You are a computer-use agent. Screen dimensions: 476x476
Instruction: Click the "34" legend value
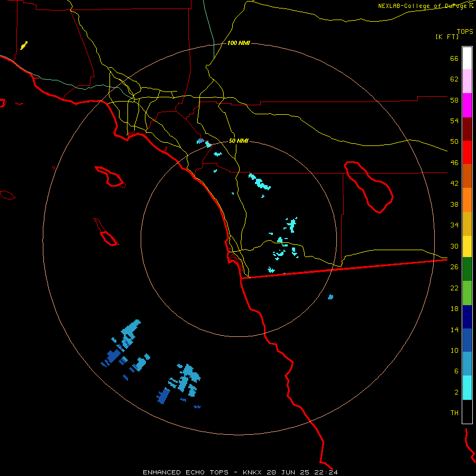click(454, 225)
